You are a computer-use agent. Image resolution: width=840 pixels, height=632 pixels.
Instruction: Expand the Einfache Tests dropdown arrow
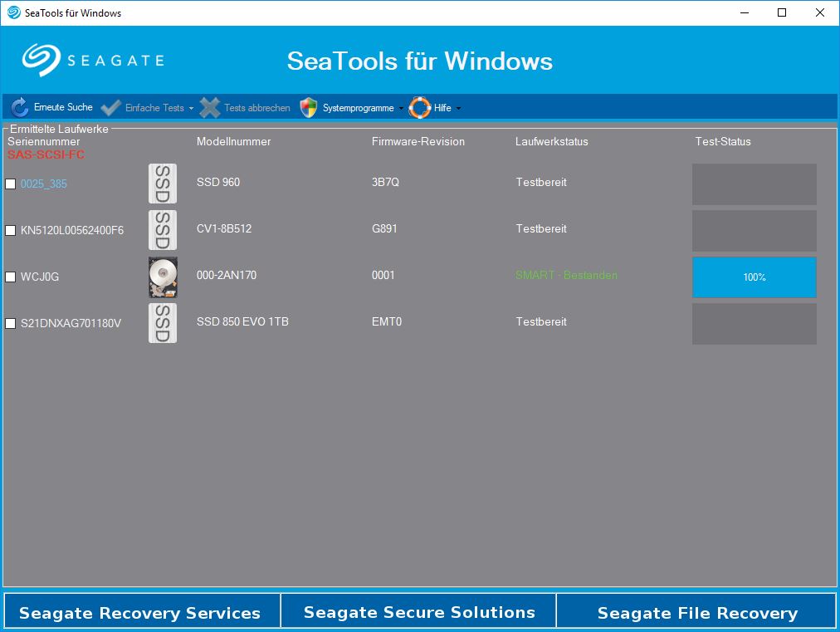pos(191,108)
